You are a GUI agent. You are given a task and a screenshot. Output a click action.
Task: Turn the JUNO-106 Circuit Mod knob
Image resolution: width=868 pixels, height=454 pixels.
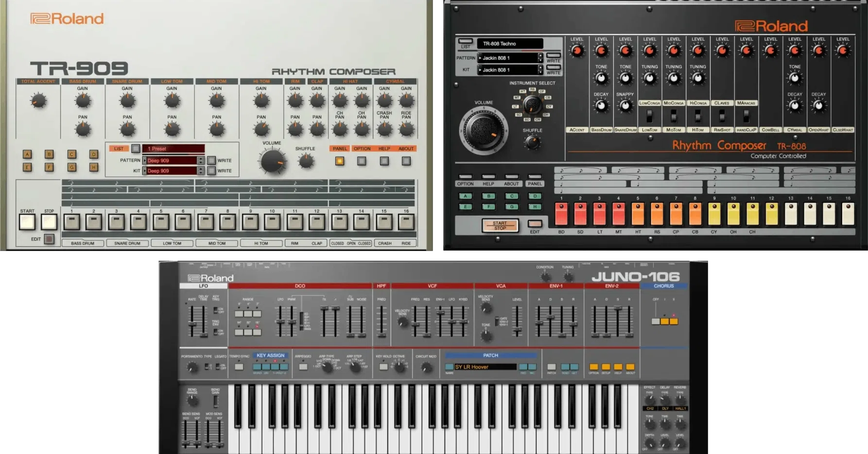pos(426,368)
